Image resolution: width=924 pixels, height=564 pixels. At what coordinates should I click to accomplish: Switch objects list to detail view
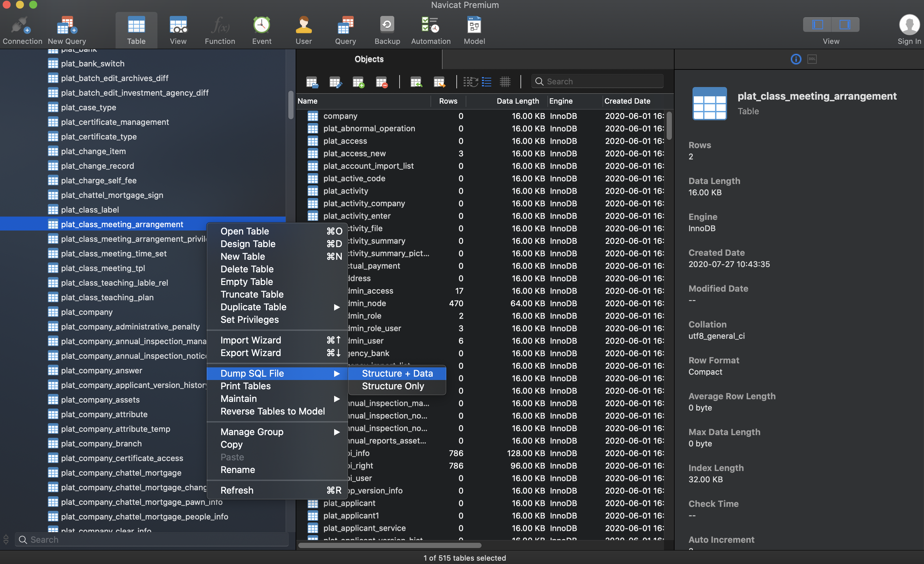(x=486, y=82)
